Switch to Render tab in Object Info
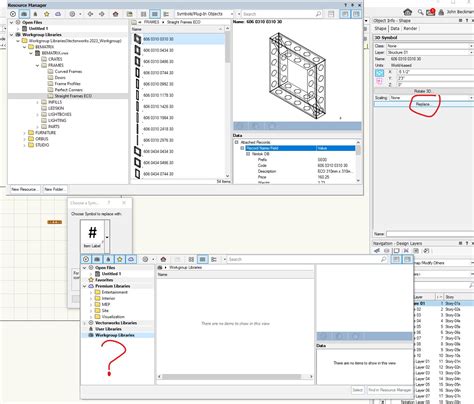 click(410, 29)
